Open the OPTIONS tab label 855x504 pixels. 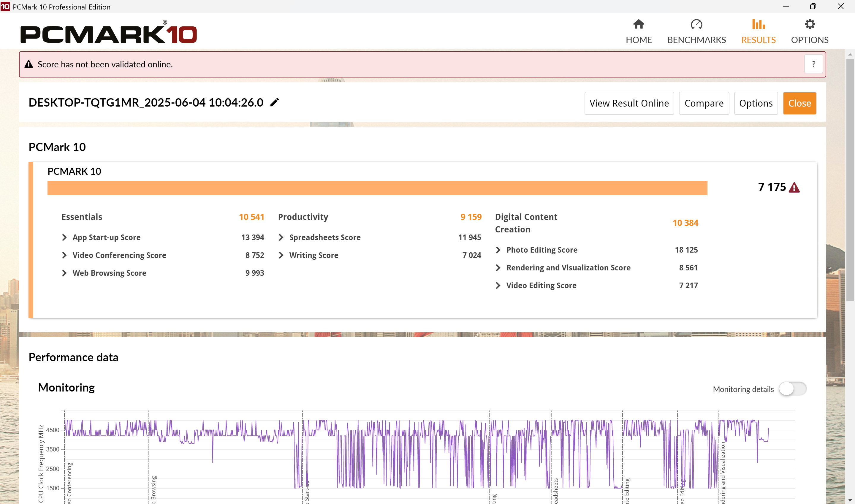tap(810, 40)
